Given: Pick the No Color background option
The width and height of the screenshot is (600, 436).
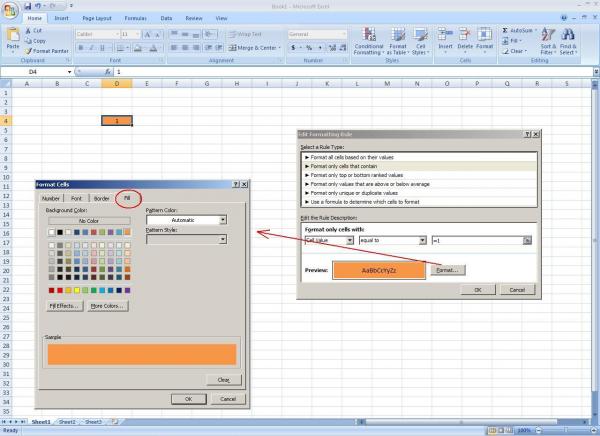Looking at the screenshot, I should pos(89,220).
